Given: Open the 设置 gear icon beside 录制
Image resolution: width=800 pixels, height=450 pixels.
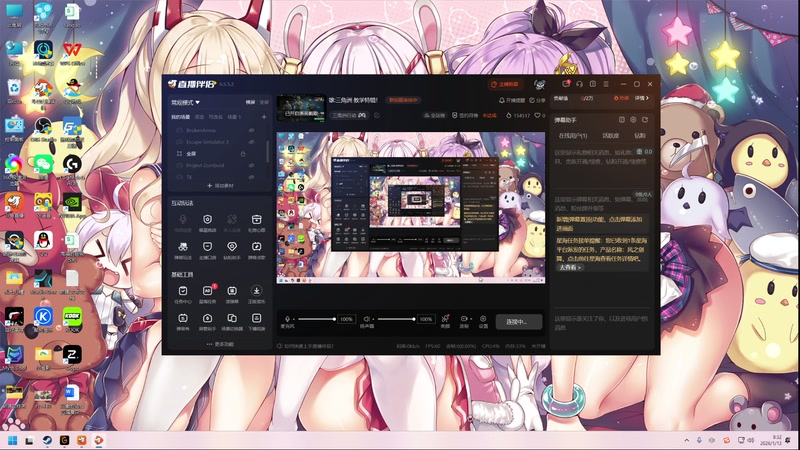Looking at the screenshot, I should 483,318.
